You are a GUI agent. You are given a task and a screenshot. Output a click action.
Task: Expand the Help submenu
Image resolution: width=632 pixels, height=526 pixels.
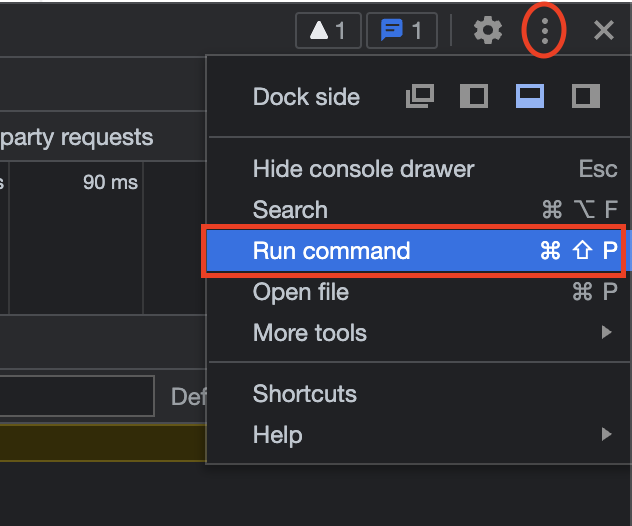click(x=278, y=435)
